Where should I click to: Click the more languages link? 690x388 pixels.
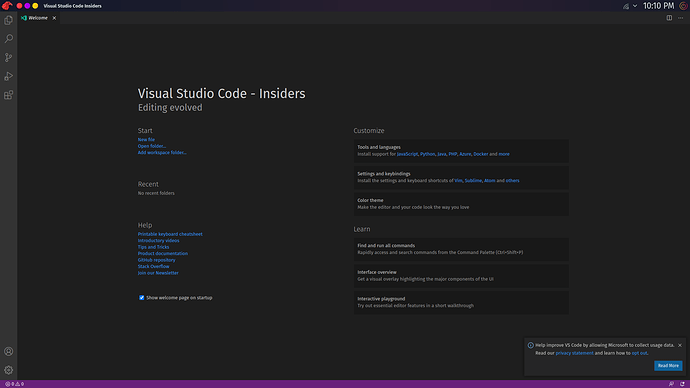[504, 154]
